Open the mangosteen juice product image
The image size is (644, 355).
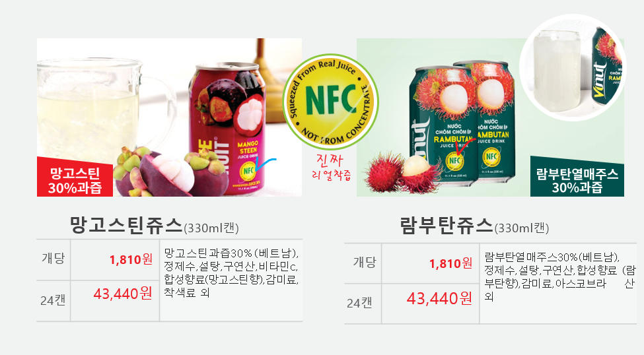point(169,117)
